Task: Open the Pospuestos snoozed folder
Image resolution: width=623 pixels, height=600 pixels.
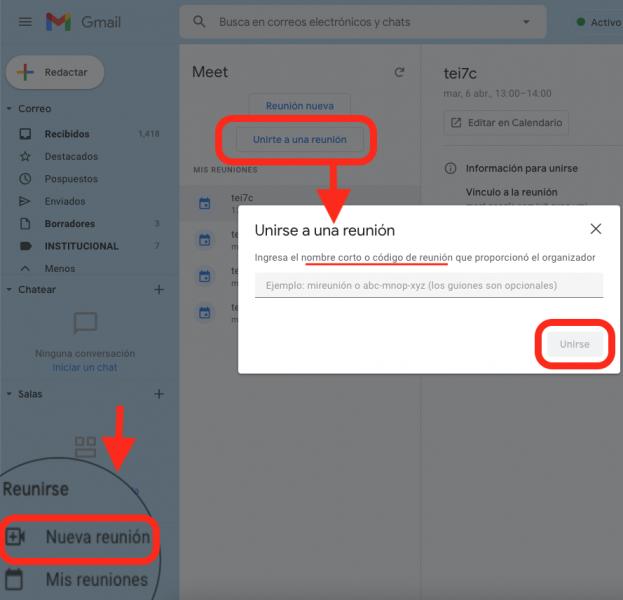Action: click(x=71, y=179)
